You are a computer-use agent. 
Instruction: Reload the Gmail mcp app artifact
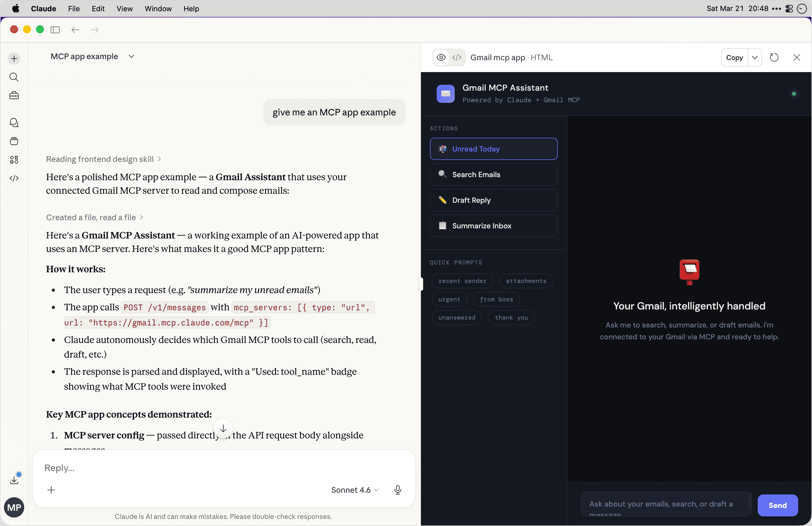774,58
